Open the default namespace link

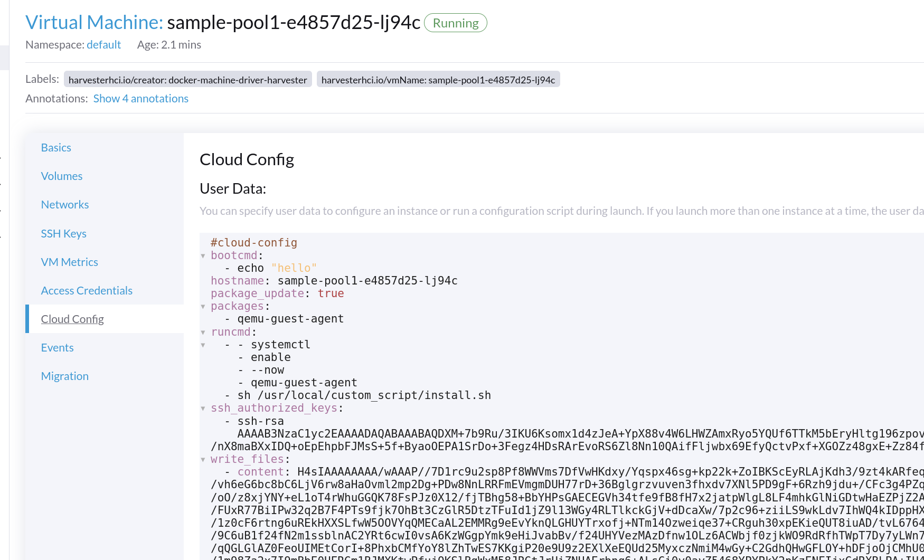103,44
